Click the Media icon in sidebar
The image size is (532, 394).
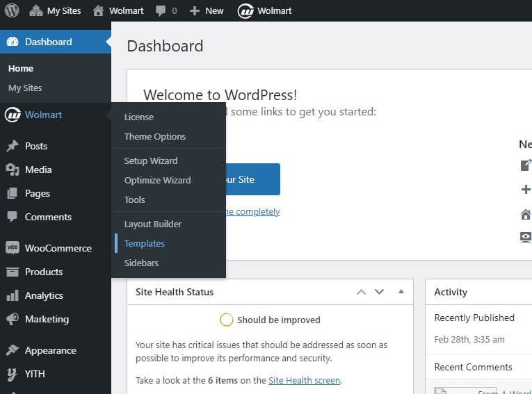(x=12, y=170)
